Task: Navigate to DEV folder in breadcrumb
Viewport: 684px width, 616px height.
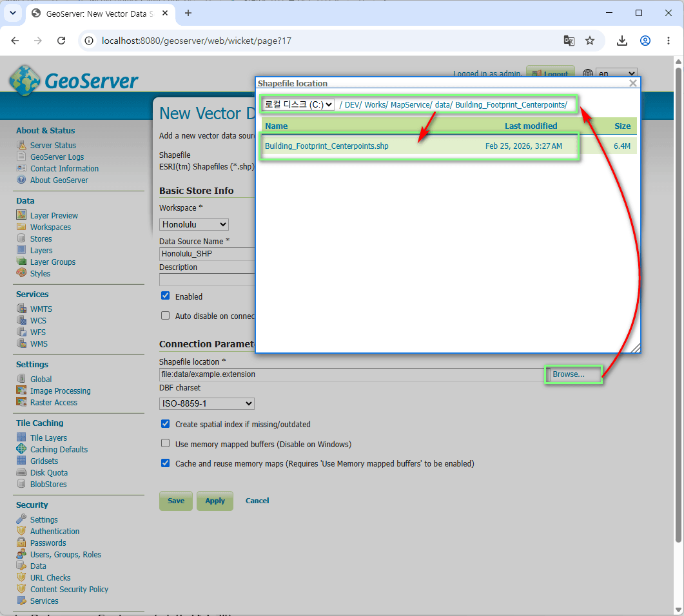Action: click(353, 104)
